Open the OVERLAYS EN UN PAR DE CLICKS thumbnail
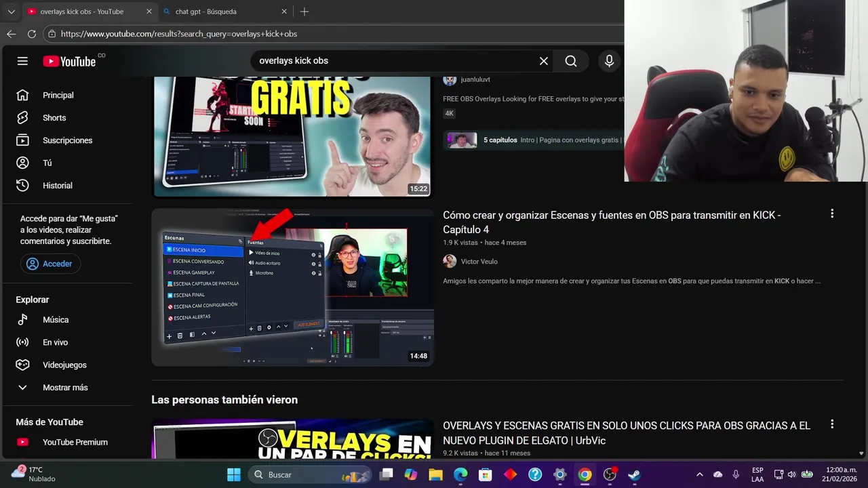 pos(292,439)
